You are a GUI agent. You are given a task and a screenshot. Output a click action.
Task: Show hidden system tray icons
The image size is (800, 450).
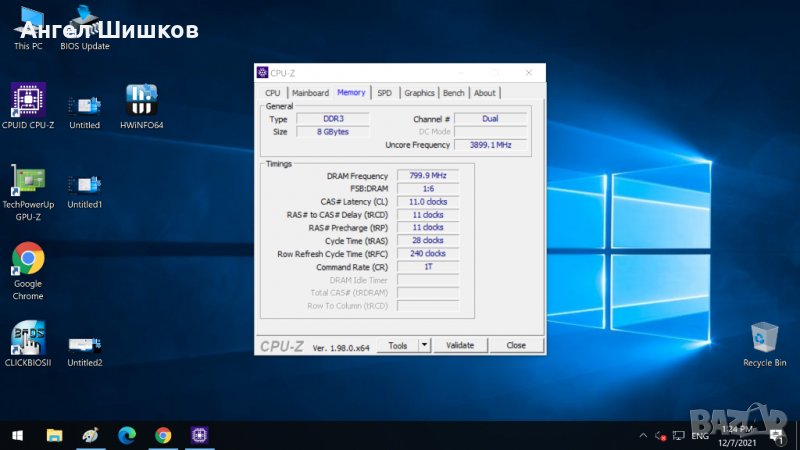[x=642, y=436]
